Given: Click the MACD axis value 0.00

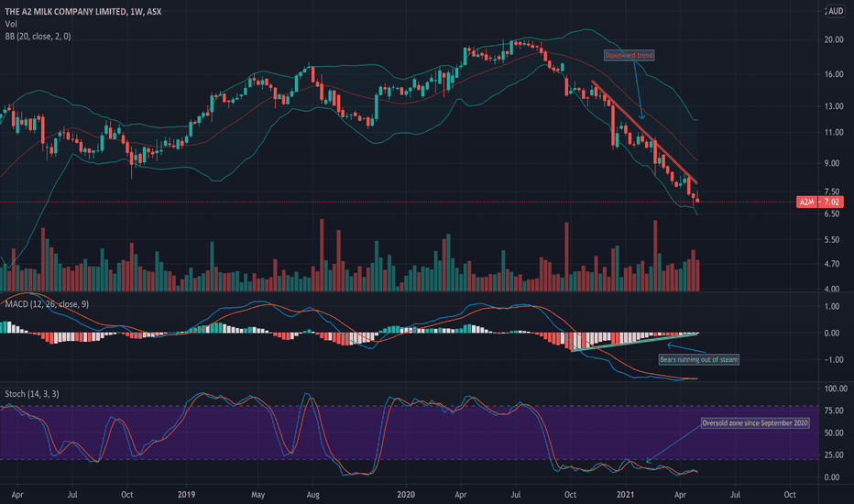Looking at the screenshot, I should tap(832, 333).
